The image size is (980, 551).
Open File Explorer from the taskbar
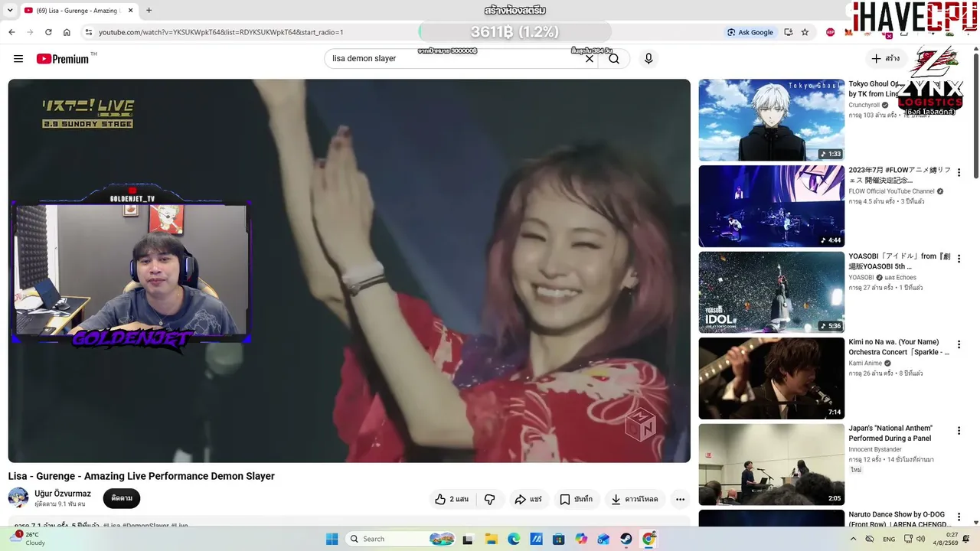coord(491,539)
